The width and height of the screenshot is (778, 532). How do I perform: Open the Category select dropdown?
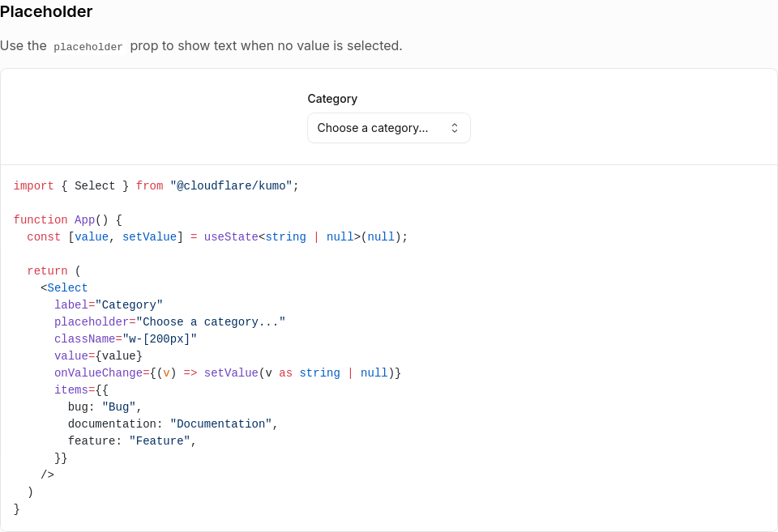(x=388, y=128)
